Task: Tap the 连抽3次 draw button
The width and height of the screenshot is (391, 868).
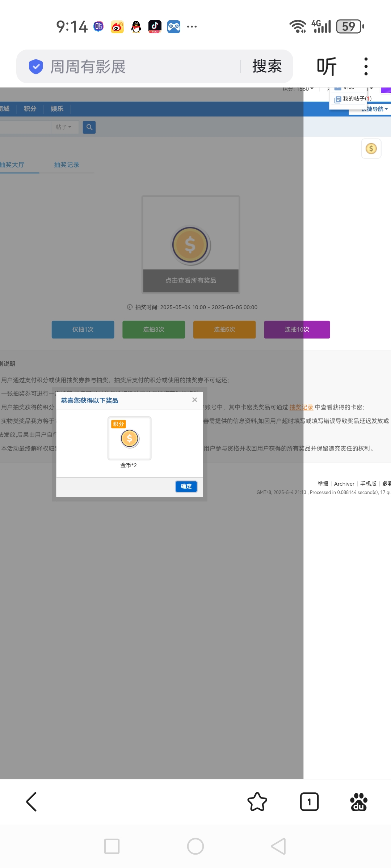Action: [x=154, y=329]
